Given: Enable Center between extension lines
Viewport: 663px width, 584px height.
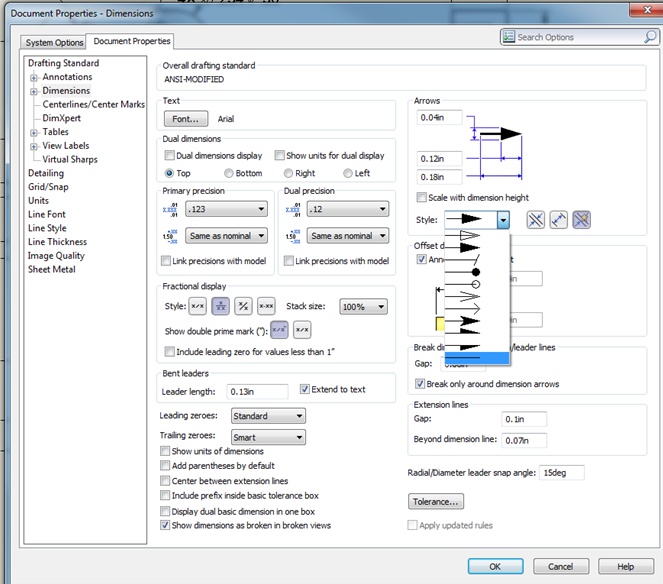Looking at the screenshot, I should click(x=165, y=481).
